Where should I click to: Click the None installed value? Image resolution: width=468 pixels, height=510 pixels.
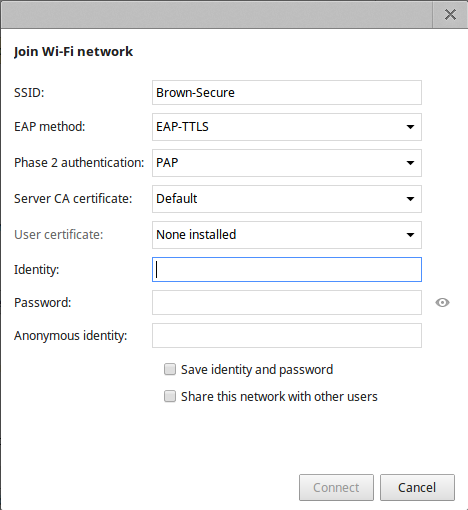pyautogui.click(x=196, y=235)
